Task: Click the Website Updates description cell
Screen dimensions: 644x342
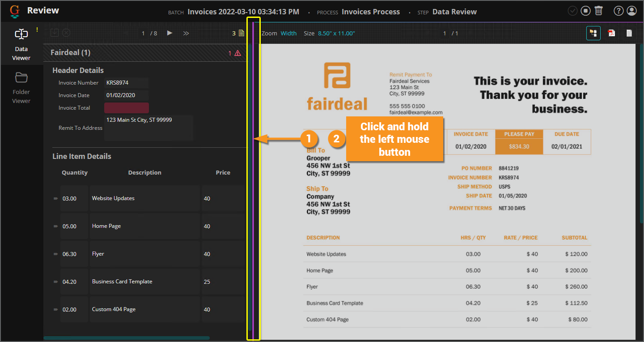Action: 145,198
